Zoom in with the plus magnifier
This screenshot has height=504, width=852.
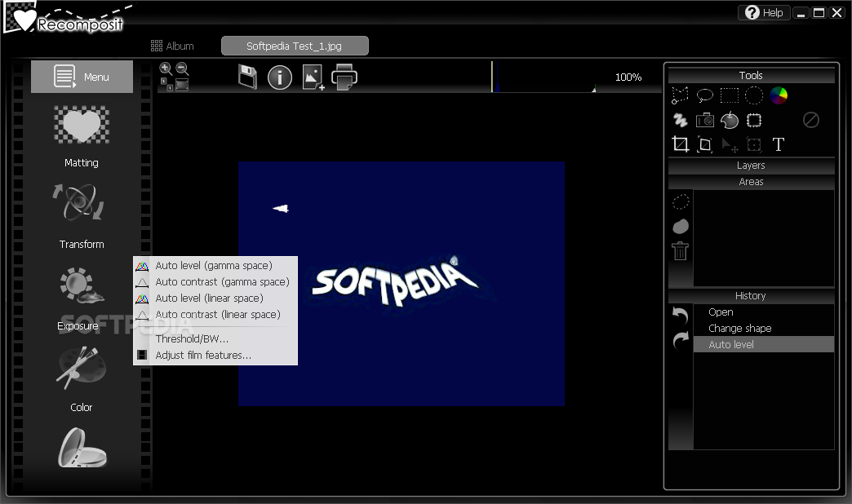point(166,69)
